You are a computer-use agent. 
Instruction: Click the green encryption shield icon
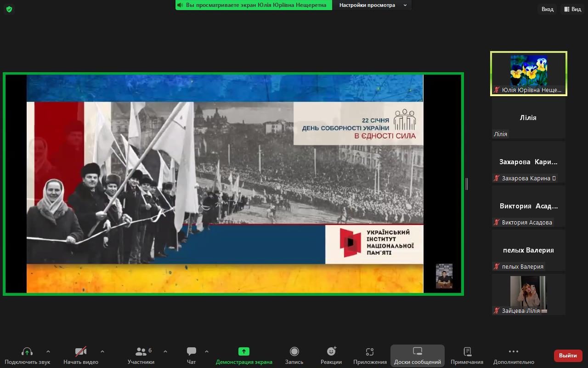(9, 9)
